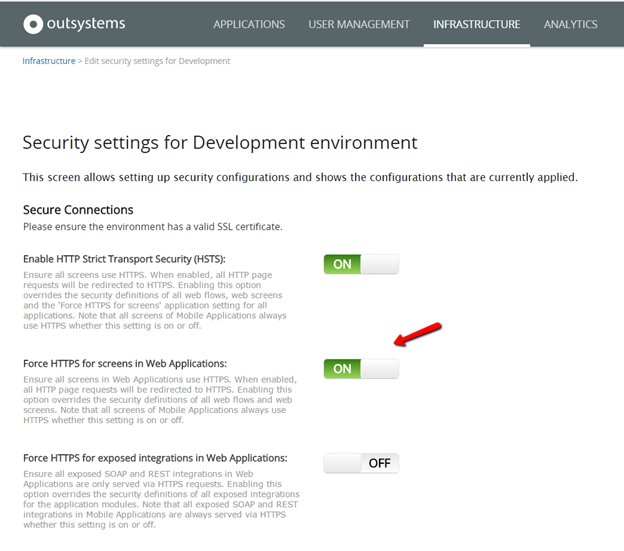The image size is (624, 551).
Task: Click the outsystems brand name text
Action: click(x=86, y=24)
